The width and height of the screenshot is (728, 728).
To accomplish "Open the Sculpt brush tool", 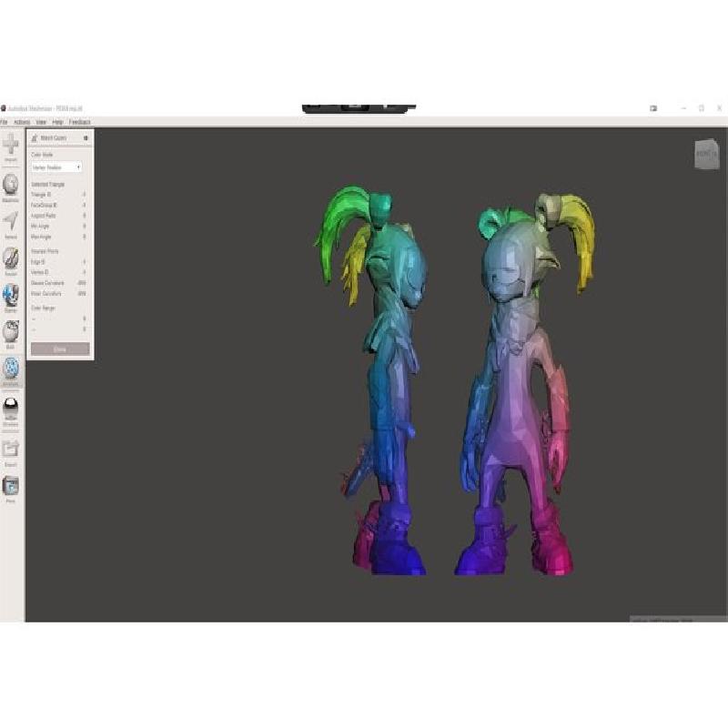I will 11,258.
